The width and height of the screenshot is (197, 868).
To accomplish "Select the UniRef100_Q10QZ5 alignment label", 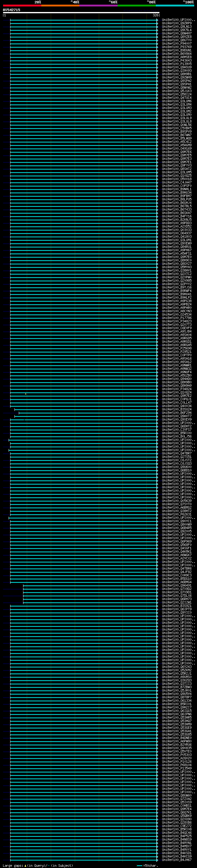I will [x=177, y=176].
